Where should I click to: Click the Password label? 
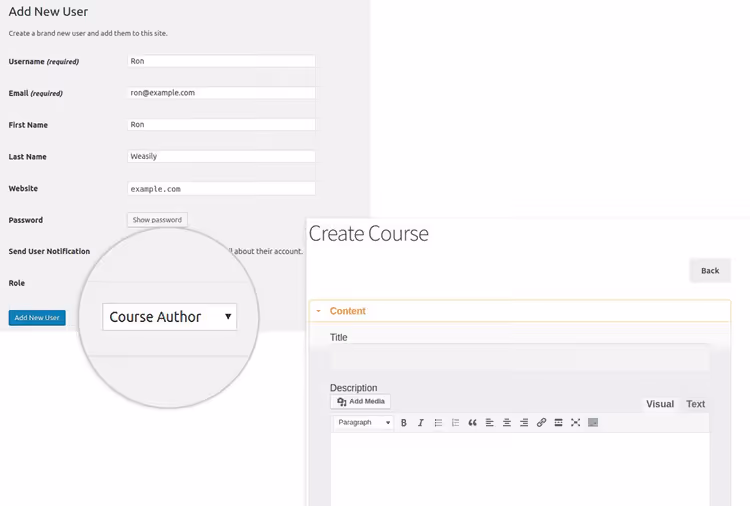(x=26, y=220)
